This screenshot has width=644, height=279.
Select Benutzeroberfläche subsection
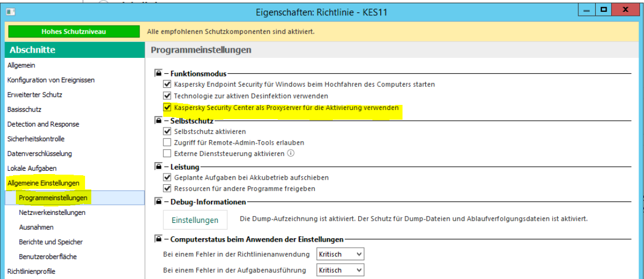coord(48,257)
